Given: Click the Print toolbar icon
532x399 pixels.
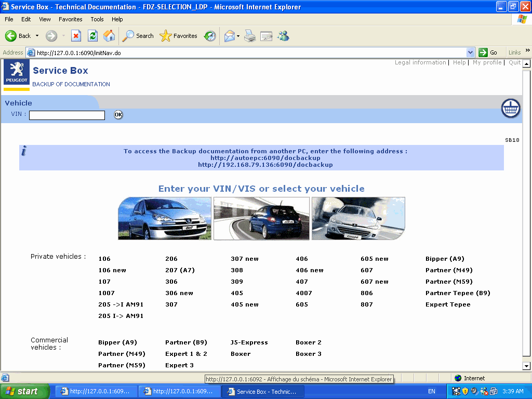Looking at the screenshot, I should [250, 36].
